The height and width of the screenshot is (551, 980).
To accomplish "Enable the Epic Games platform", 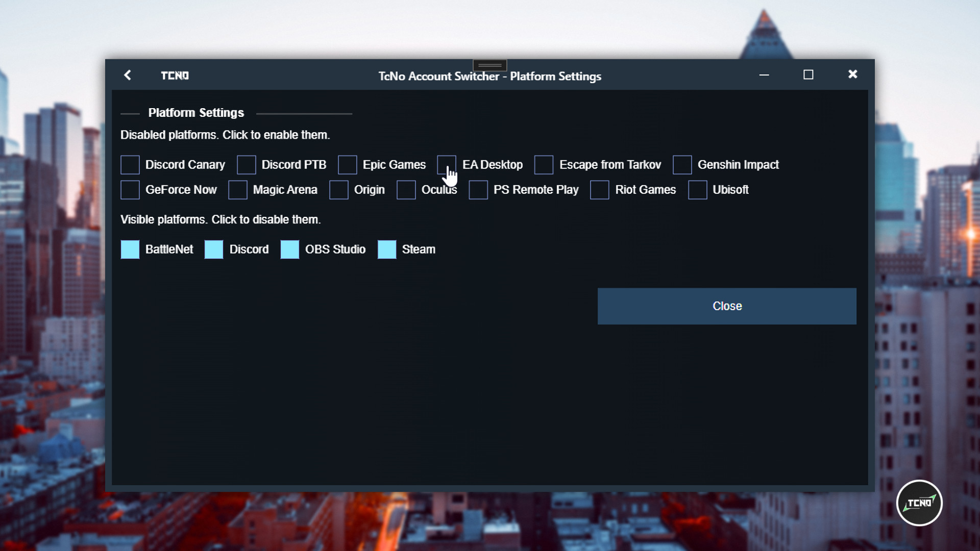I will [x=348, y=164].
